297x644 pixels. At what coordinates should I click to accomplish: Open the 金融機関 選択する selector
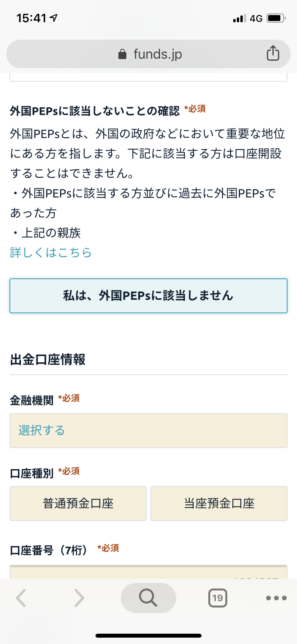[148, 431]
